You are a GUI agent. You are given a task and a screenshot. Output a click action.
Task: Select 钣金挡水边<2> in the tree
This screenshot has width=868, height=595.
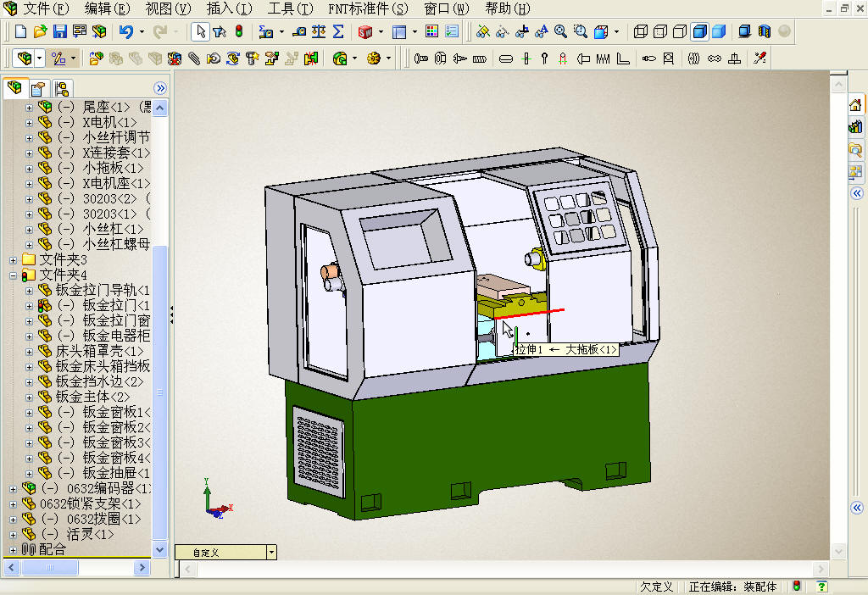click(x=99, y=382)
